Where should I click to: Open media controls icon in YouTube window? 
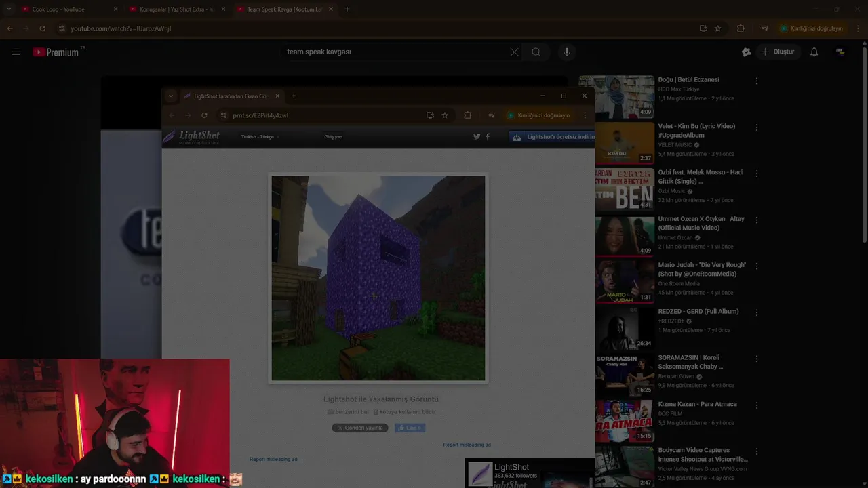click(765, 28)
